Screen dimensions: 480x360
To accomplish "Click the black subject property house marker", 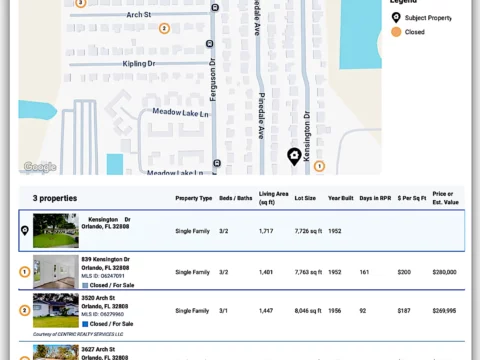I will pos(294,156).
